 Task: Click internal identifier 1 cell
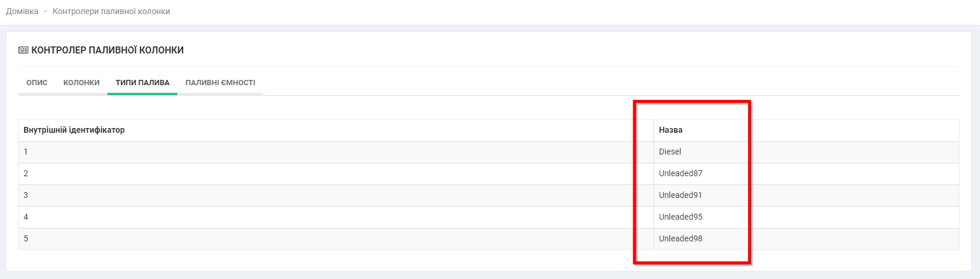coord(26,152)
